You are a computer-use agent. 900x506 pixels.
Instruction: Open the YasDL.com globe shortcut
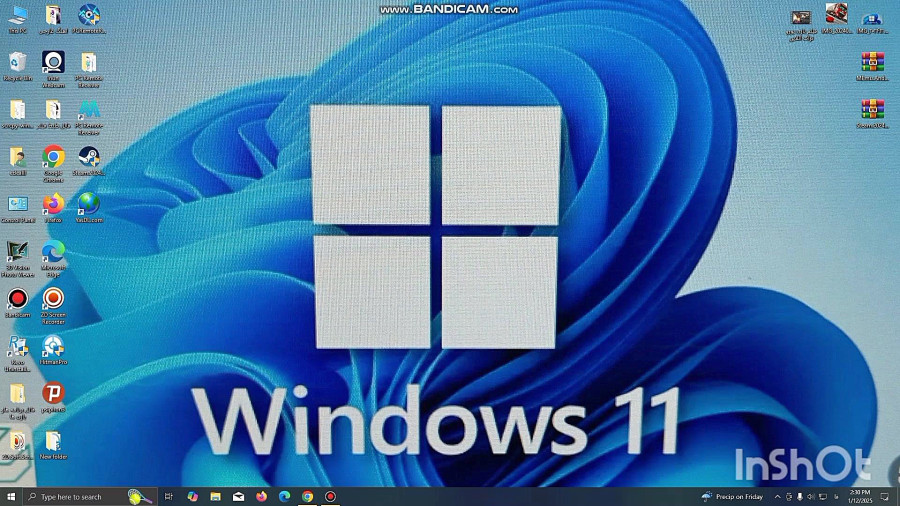point(89,208)
